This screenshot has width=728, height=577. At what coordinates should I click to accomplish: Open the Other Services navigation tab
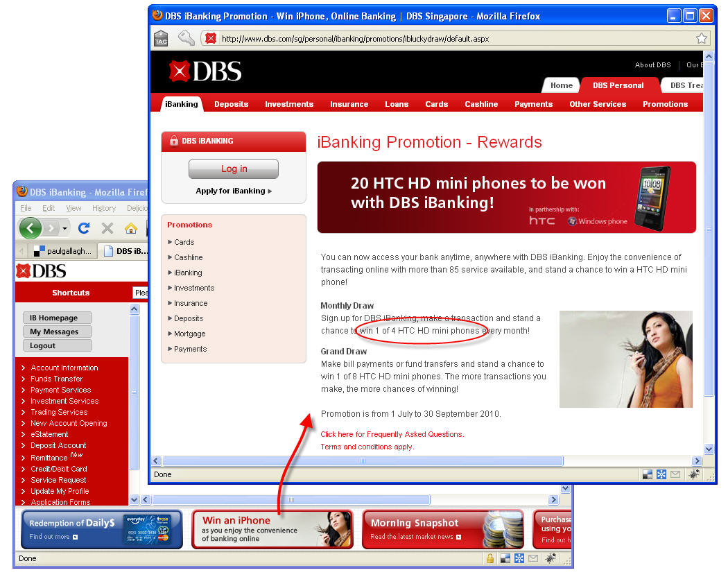coord(598,104)
